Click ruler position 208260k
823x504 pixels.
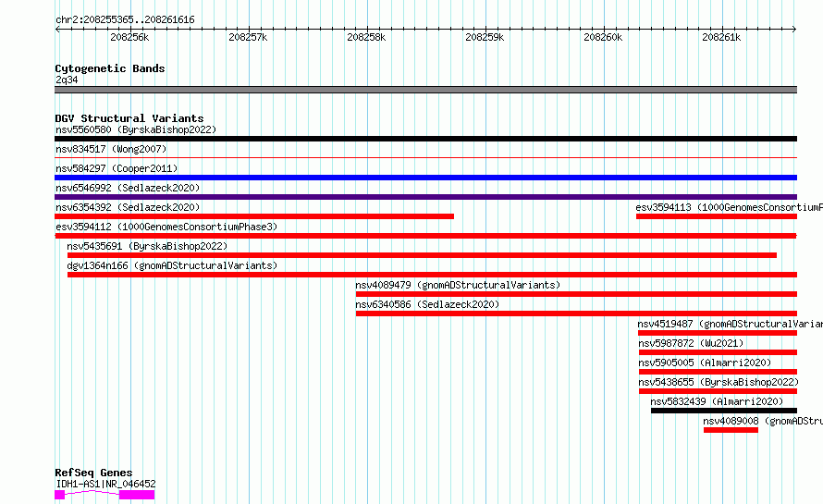(603, 37)
